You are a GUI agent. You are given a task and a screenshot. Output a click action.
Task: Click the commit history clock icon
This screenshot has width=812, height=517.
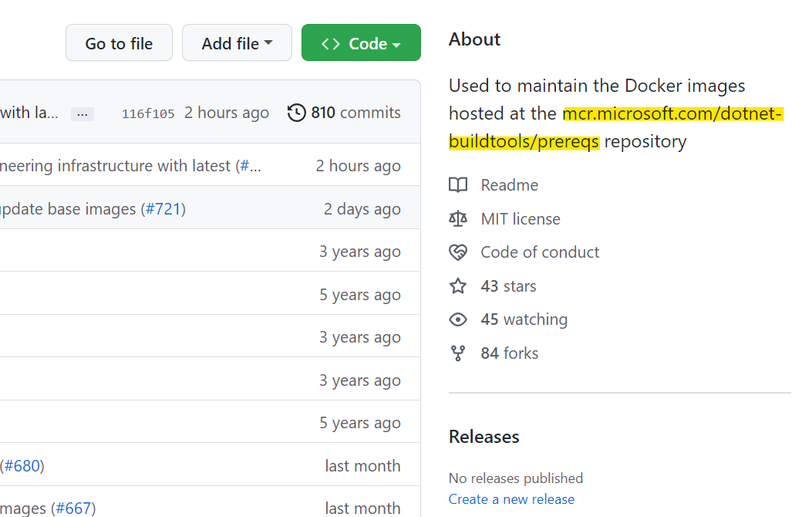click(297, 113)
